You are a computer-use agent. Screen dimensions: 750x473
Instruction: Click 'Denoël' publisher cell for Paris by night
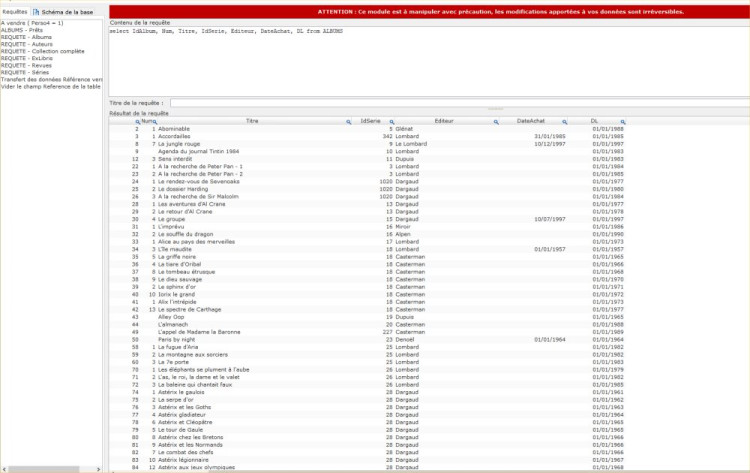coord(405,340)
